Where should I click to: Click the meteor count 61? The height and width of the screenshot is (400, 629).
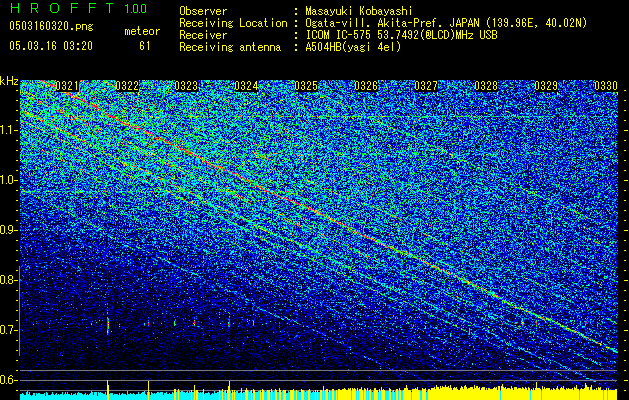[x=145, y=46]
